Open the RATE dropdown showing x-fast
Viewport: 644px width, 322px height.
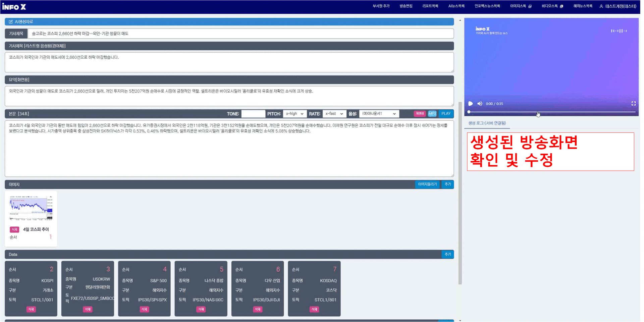point(334,114)
